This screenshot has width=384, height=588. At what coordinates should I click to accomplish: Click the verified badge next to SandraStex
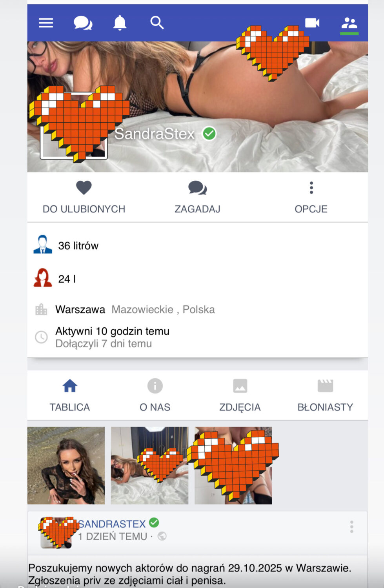pyautogui.click(x=209, y=134)
